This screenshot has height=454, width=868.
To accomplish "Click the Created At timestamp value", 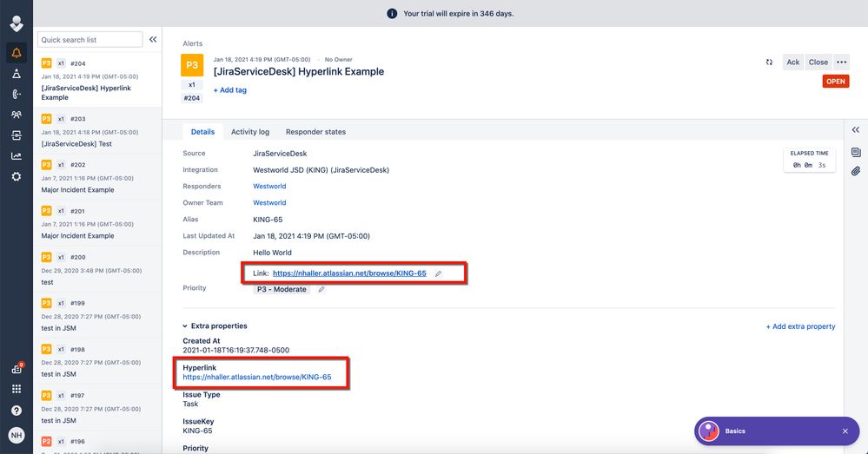I will pyautogui.click(x=235, y=350).
